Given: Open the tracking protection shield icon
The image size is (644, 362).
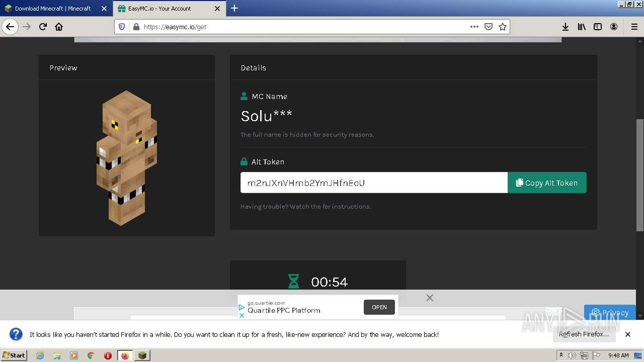Looking at the screenshot, I should [122, 27].
